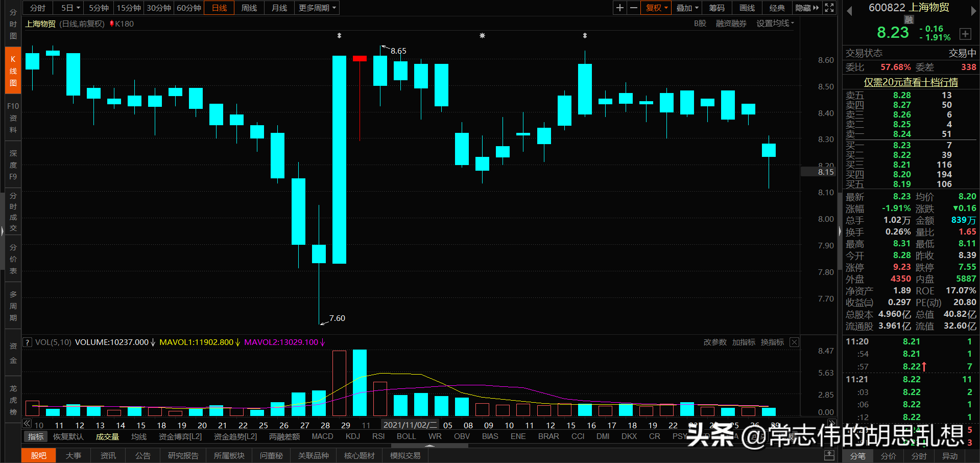980x463 pixels.
Task: Toggle 融资融券 margin trading display
Action: pyautogui.click(x=731, y=24)
